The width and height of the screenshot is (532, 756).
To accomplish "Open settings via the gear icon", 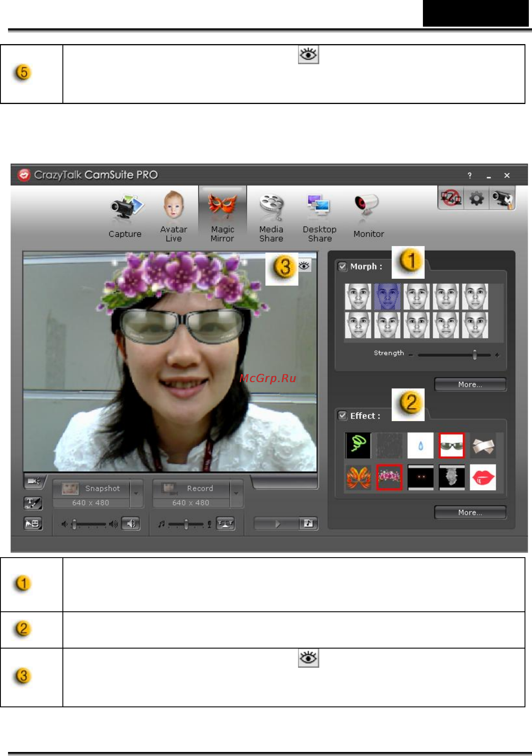I will click(x=476, y=198).
